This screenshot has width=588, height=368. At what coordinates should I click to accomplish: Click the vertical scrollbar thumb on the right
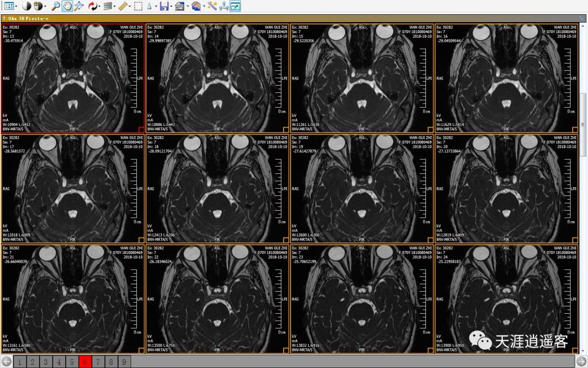(x=583, y=125)
